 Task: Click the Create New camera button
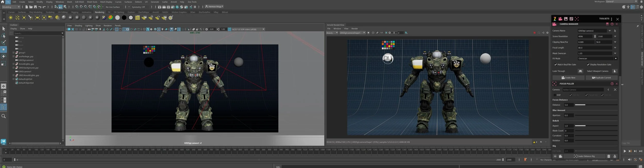coord(569,78)
